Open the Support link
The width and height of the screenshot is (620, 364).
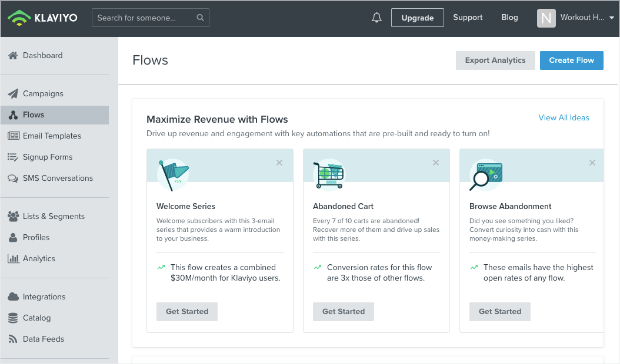pos(468,17)
